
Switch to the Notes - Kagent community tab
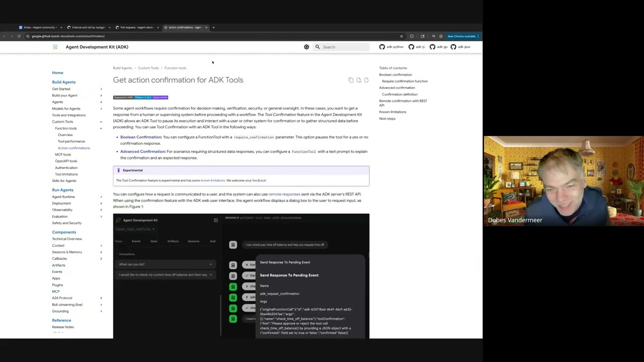[x=40, y=27]
